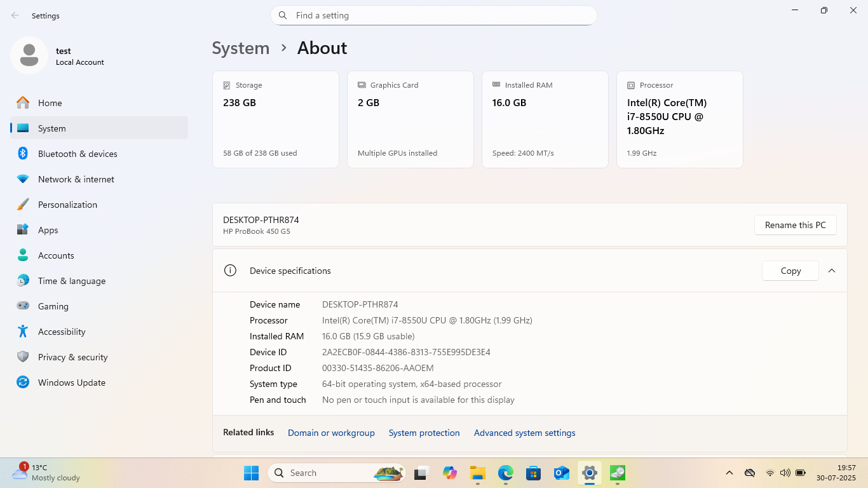Click the System breadcrumb link
Image resolution: width=868 pixels, height=488 pixels.
pos(240,48)
